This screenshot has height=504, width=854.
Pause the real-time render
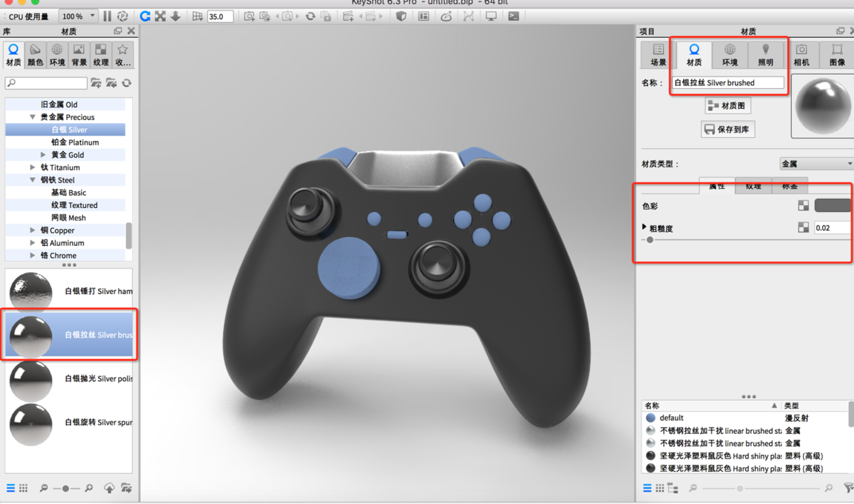point(107,16)
